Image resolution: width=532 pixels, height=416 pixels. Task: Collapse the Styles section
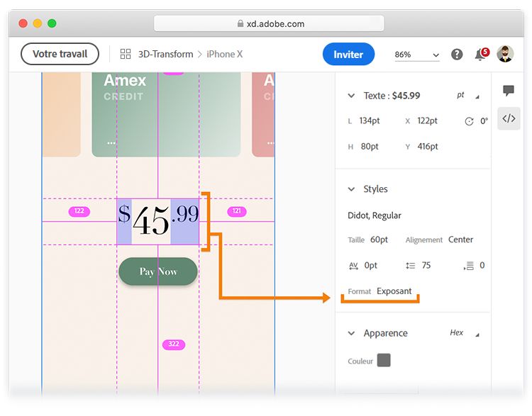[351, 189]
